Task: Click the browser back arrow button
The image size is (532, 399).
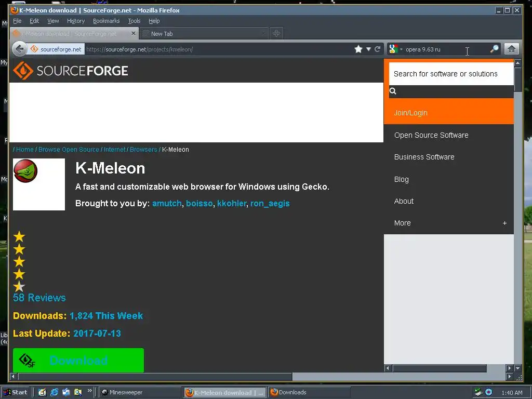Action: coord(20,49)
